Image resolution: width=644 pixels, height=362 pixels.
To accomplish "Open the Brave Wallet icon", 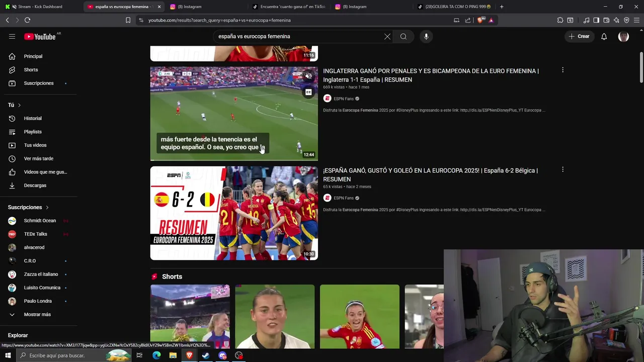I will pos(606,20).
